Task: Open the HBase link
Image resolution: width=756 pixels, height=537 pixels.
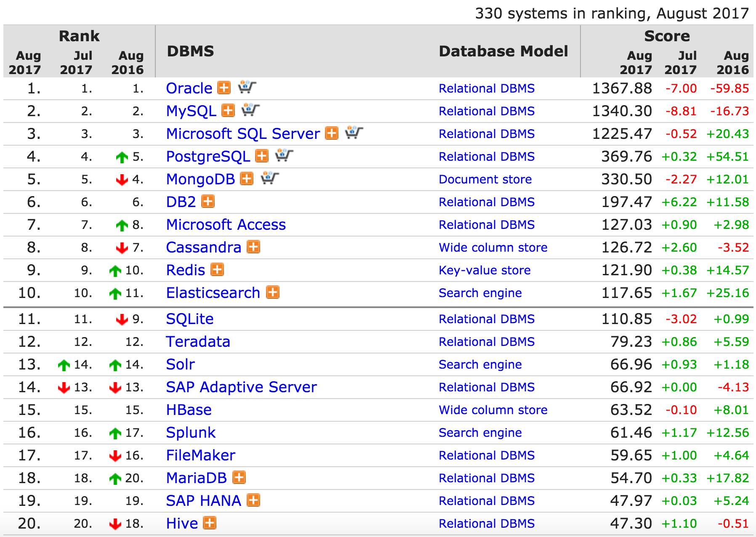Action: click(189, 410)
